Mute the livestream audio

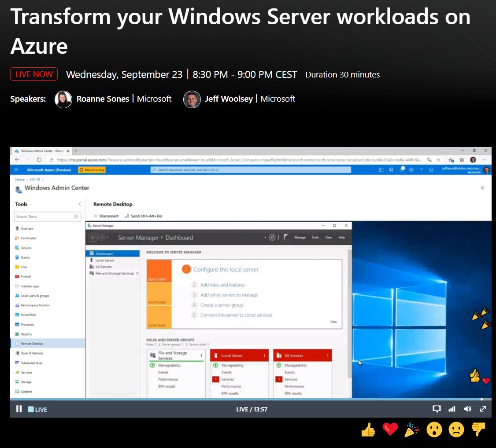(x=467, y=409)
